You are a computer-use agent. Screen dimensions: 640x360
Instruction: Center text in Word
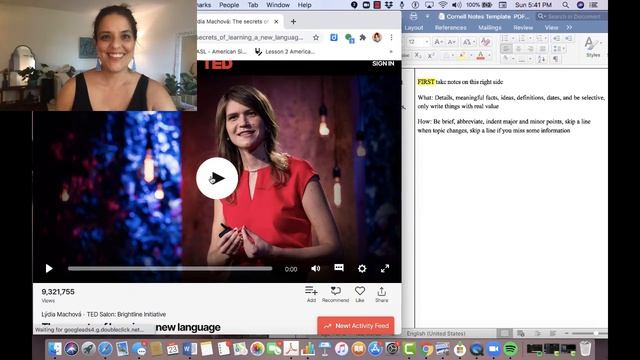[x=518, y=49]
